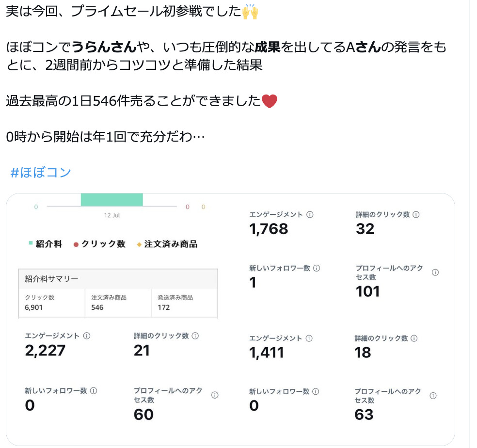477x448 pixels.
Task: Click info icon beside 詳細のクリック数 32
Action: pyautogui.click(x=416, y=215)
